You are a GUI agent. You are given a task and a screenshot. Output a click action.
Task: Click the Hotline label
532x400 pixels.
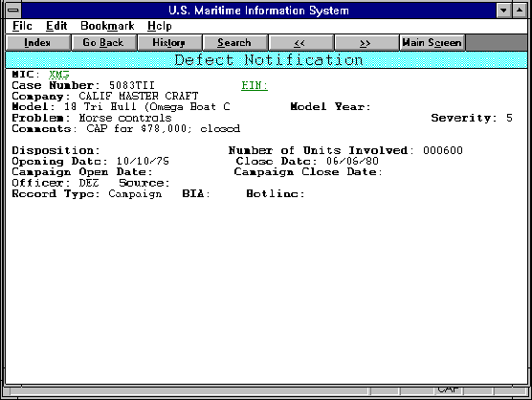click(276, 194)
